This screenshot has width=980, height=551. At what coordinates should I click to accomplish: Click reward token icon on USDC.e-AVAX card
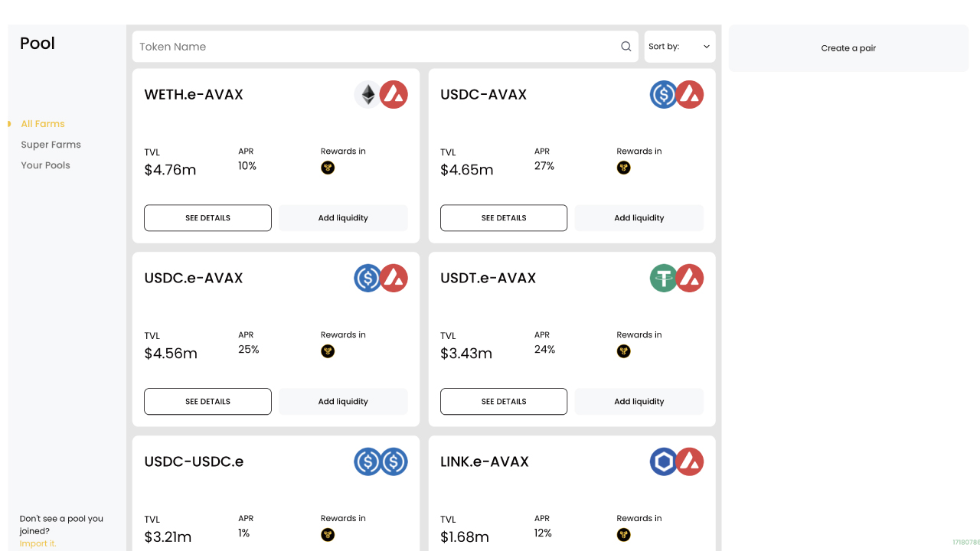[328, 351]
